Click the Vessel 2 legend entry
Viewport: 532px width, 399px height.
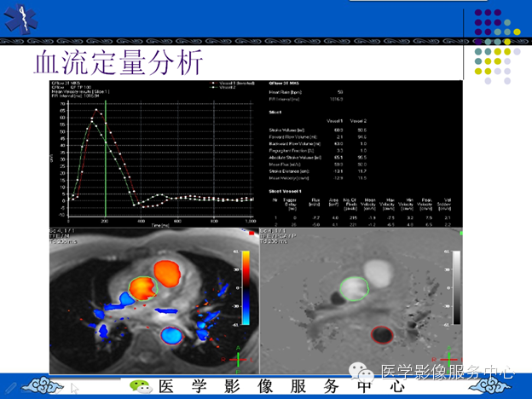(x=223, y=87)
